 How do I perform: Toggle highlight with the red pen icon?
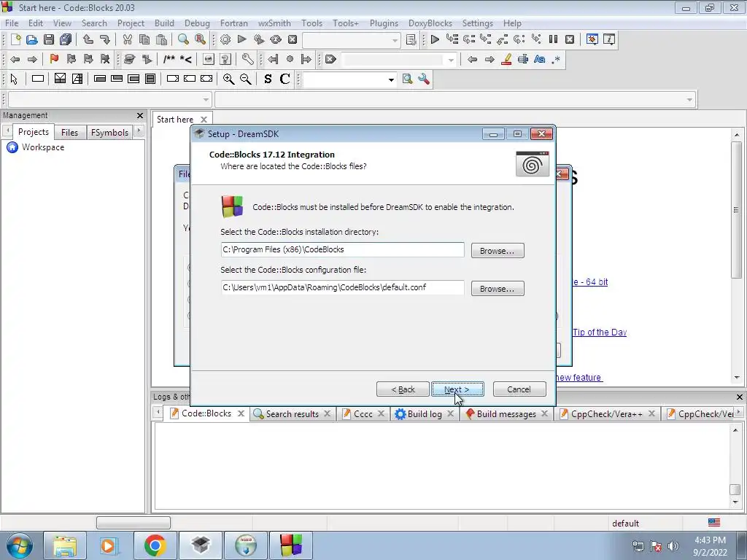pos(506,60)
